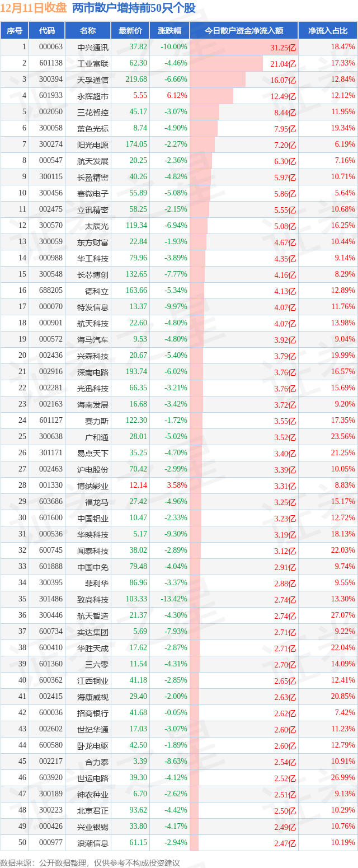Click stock name 北京君正

point(93,810)
